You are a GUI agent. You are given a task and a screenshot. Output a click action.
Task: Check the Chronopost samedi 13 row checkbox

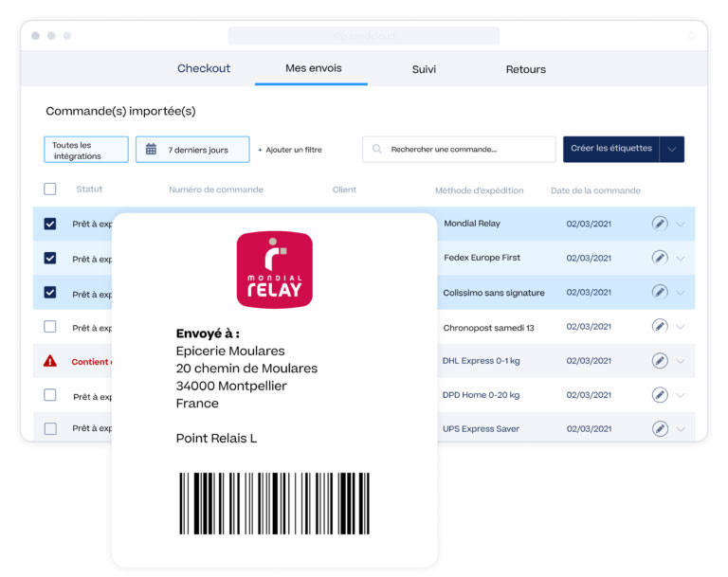(50, 327)
